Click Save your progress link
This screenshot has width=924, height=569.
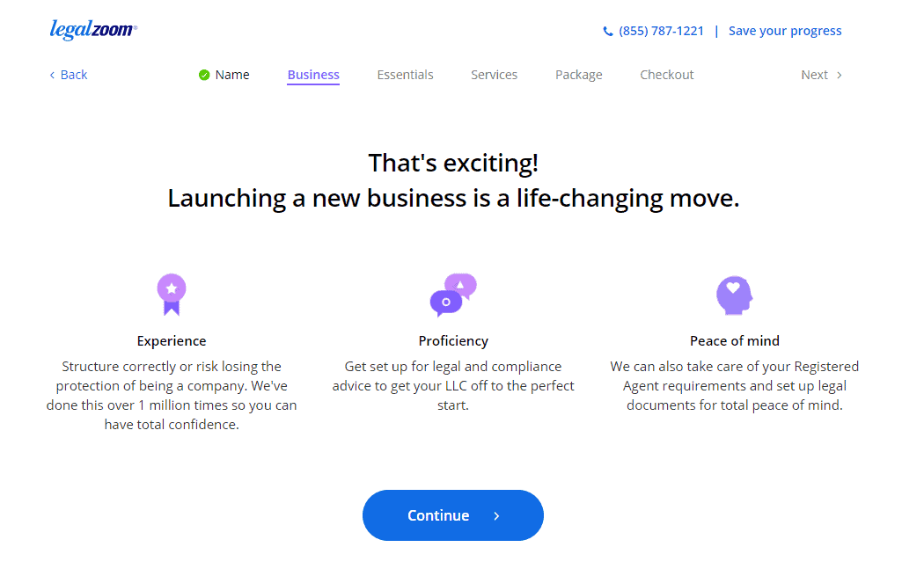785,31
